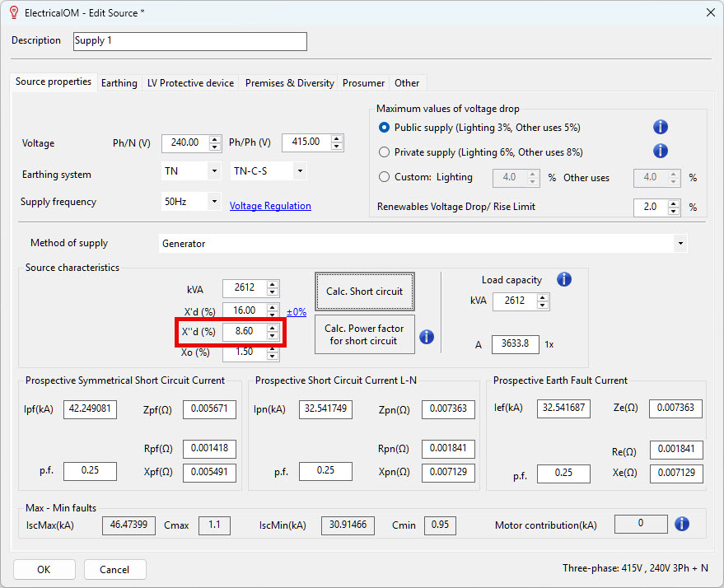This screenshot has width=724, height=588.
Task: Switch to the Earthing tab
Action: pos(119,83)
